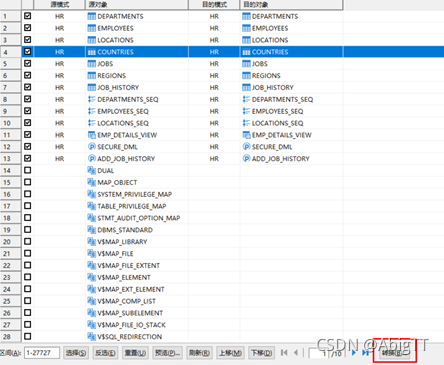The image size is (444, 365).
Task: Go to first page arrow
Action: 284,353
